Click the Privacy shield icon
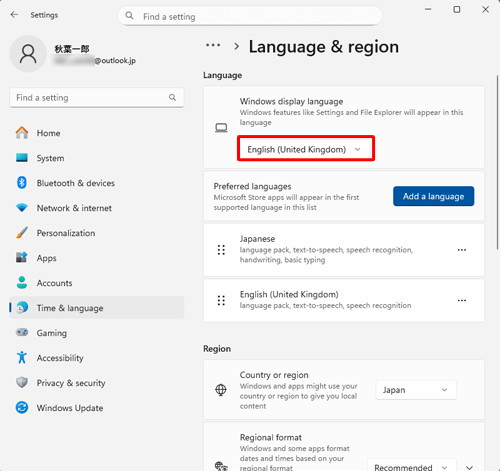Image resolution: width=500 pixels, height=471 pixels. click(22, 382)
